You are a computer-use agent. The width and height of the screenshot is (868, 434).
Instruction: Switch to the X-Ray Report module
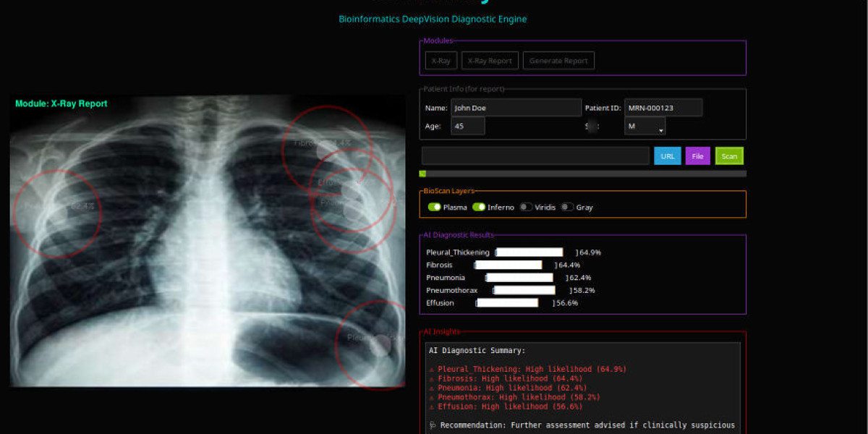click(x=490, y=60)
